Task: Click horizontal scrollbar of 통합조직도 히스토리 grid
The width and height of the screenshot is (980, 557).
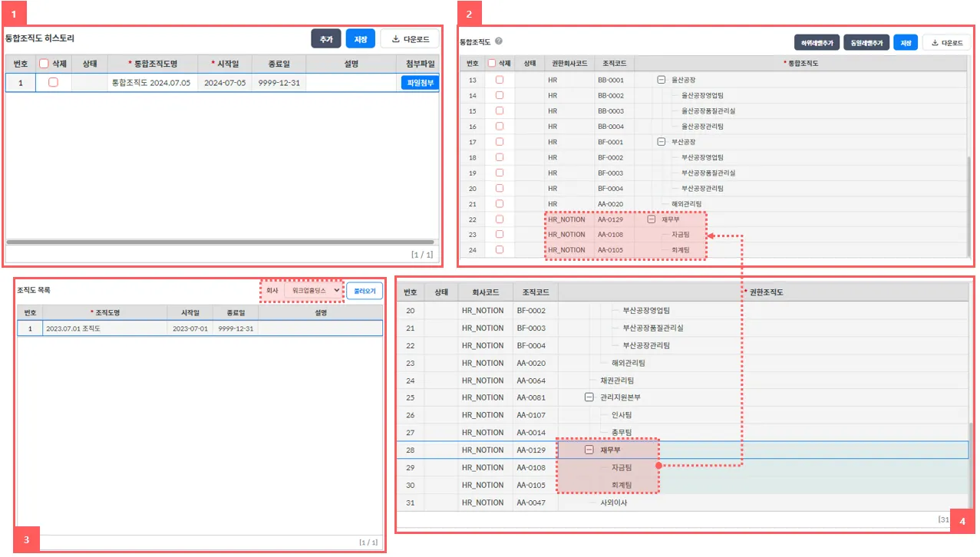Action: coord(219,242)
